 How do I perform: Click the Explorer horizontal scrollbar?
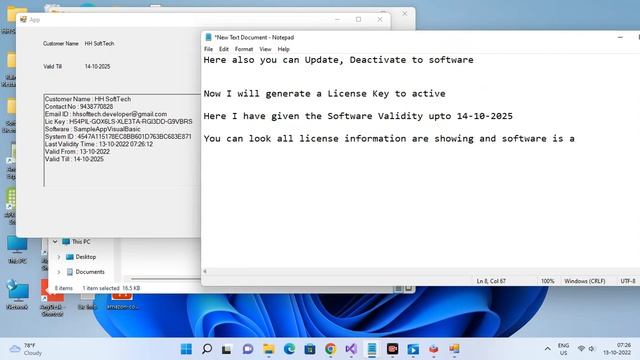(x=165, y=279)
